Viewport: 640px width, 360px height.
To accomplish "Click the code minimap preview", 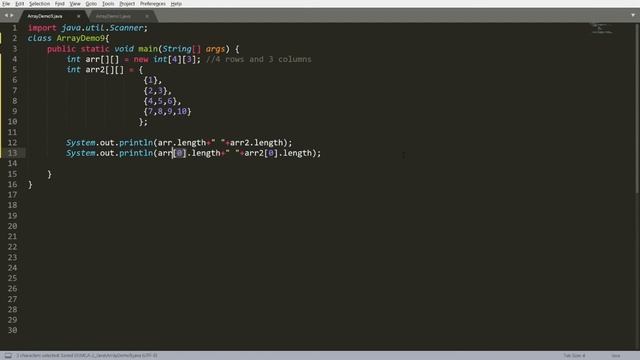I will tap(602, 29).
